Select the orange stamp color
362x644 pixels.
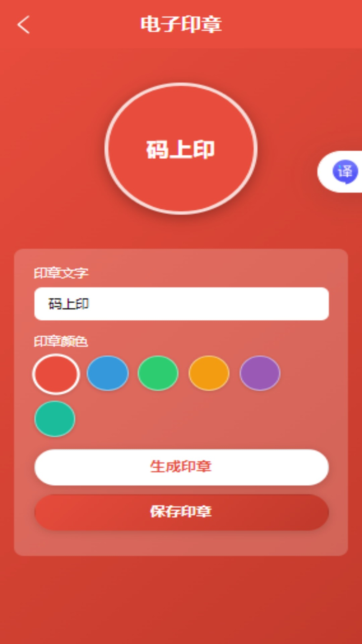pyautogui.click(x=209, y=373)
